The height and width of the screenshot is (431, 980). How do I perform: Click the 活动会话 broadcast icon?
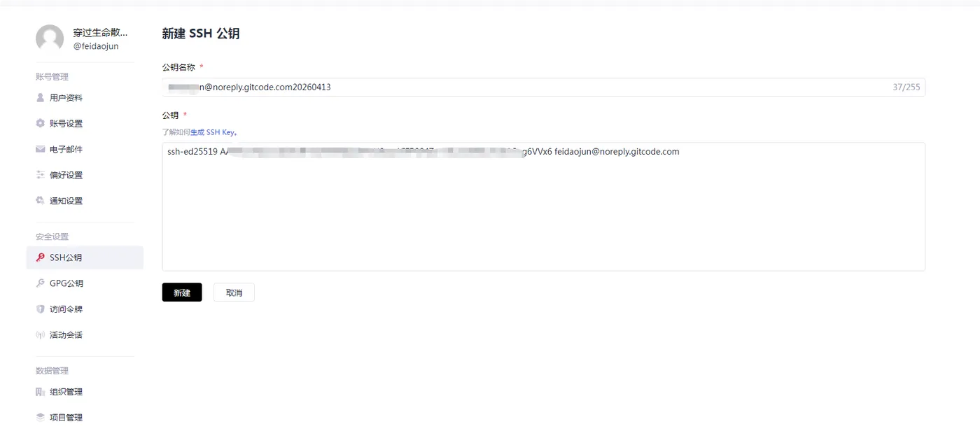(x=40, y=335)
